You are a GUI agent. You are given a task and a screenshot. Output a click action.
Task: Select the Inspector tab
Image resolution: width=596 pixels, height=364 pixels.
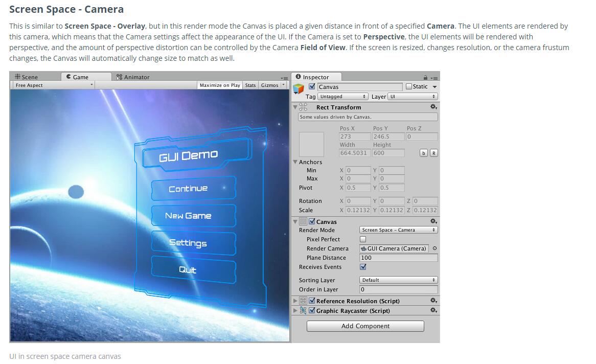(x=316, y=77)
